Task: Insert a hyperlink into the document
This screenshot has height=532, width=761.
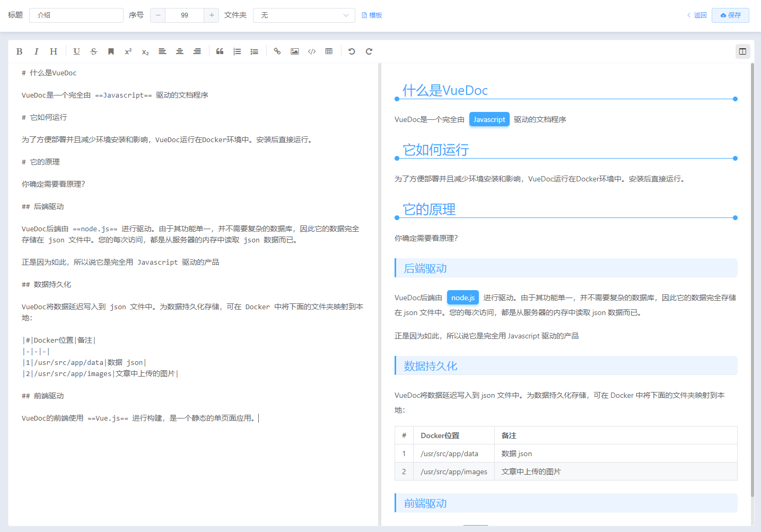Action: (x=277, y=51)
